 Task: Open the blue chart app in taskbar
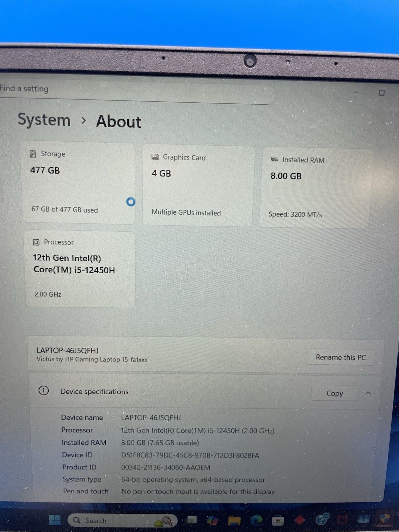coord(364,519)
